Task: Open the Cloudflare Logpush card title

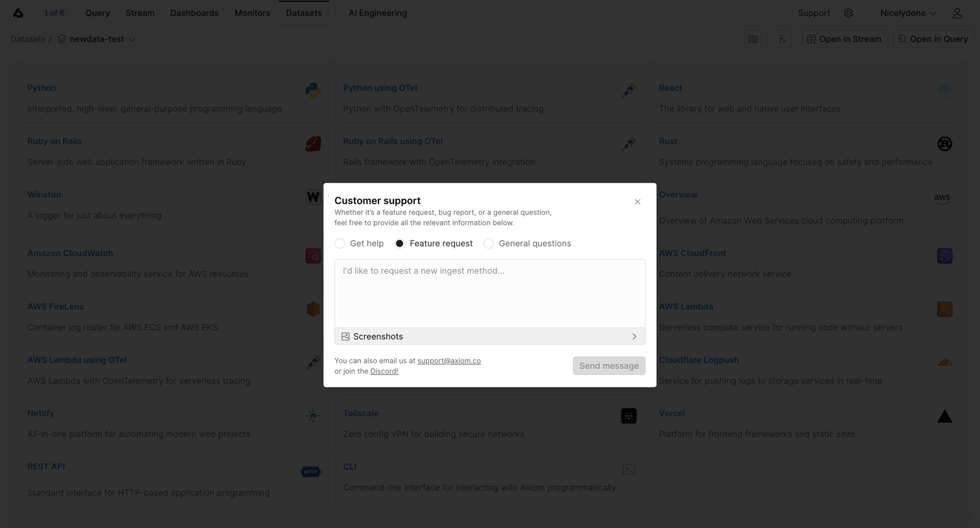Action: (x=699, y=360)
